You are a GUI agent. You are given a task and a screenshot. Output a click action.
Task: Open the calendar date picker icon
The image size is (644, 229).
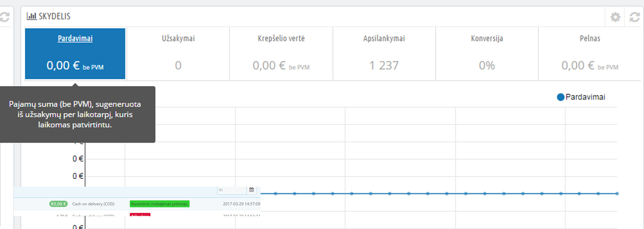coord(251,190)
